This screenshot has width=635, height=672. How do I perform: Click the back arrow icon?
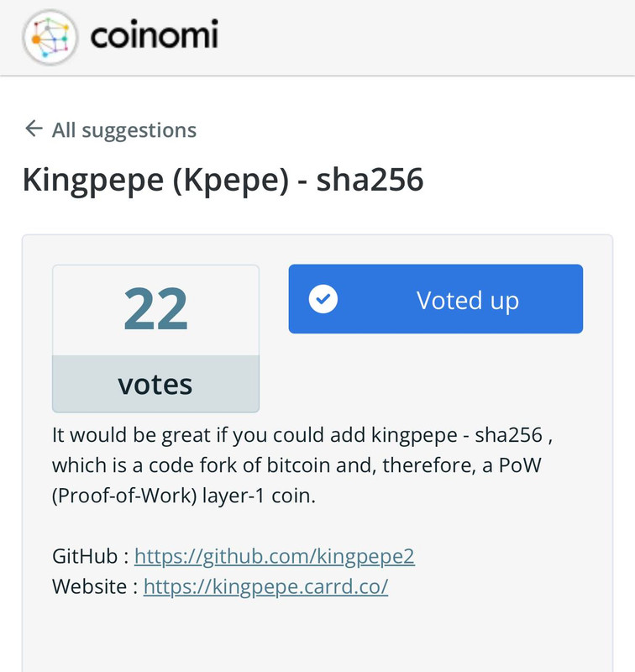point(34,129)
